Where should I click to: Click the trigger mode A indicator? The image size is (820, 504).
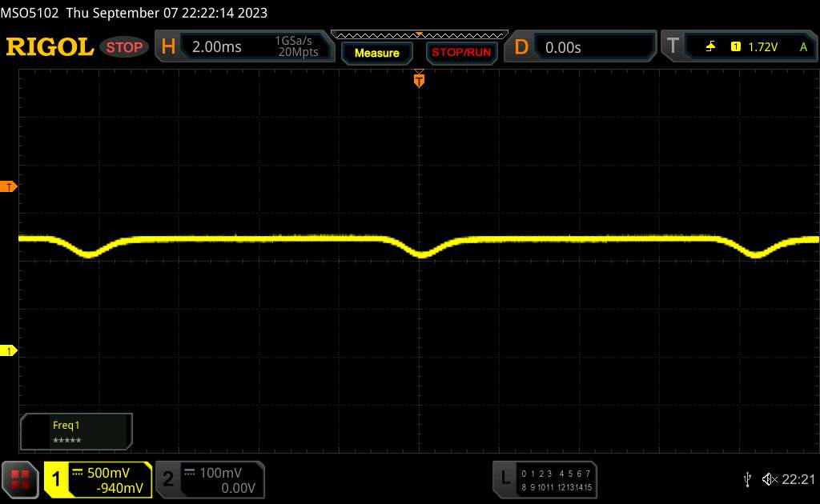[803, 47]
